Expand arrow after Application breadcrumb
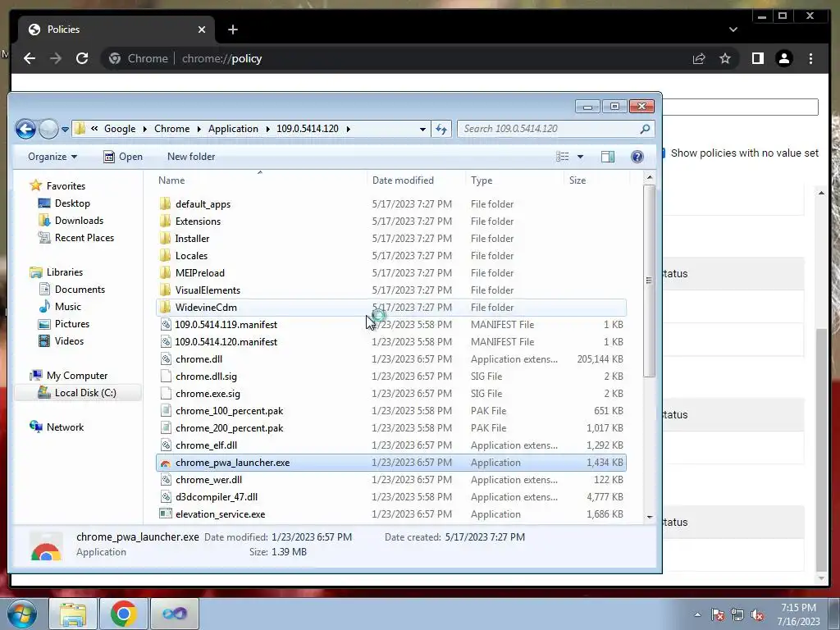Image resolution: width=840 pixels, height=630 pixels. tap(267, 129)
